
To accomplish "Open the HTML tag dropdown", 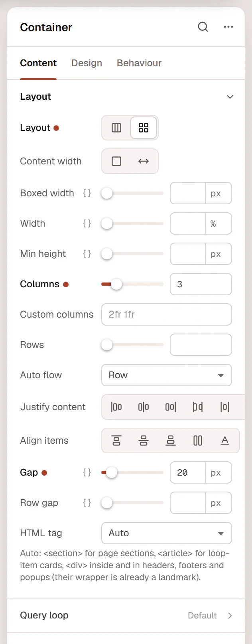I will [x=167, y=533].
